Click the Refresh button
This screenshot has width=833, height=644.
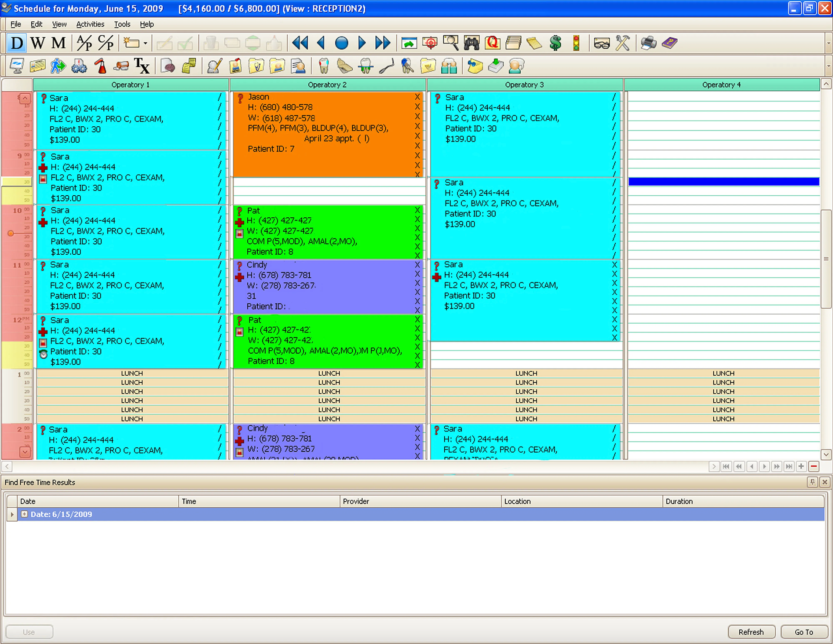tap(751, 632)
